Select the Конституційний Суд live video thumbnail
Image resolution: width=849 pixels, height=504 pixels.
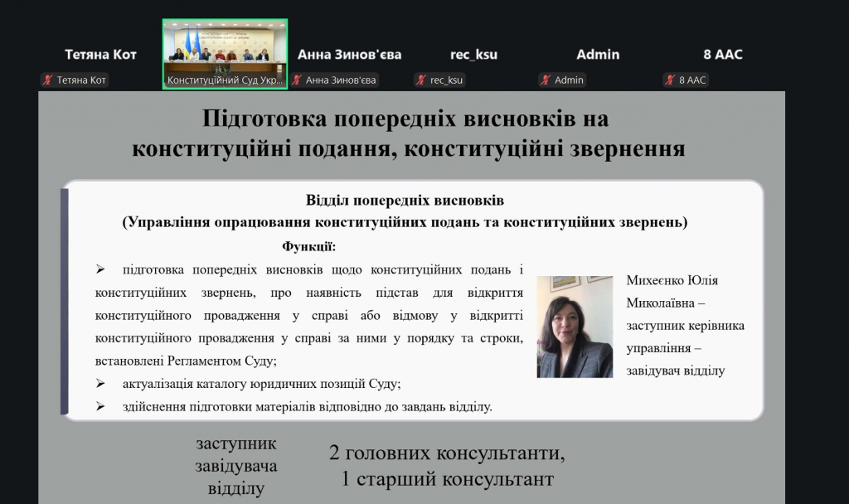coord(225,46)
